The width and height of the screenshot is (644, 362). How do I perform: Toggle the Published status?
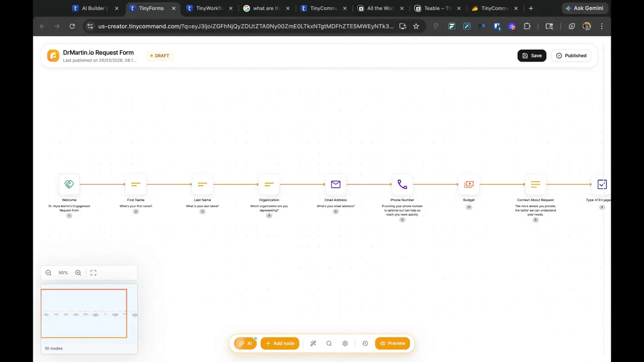571,55
